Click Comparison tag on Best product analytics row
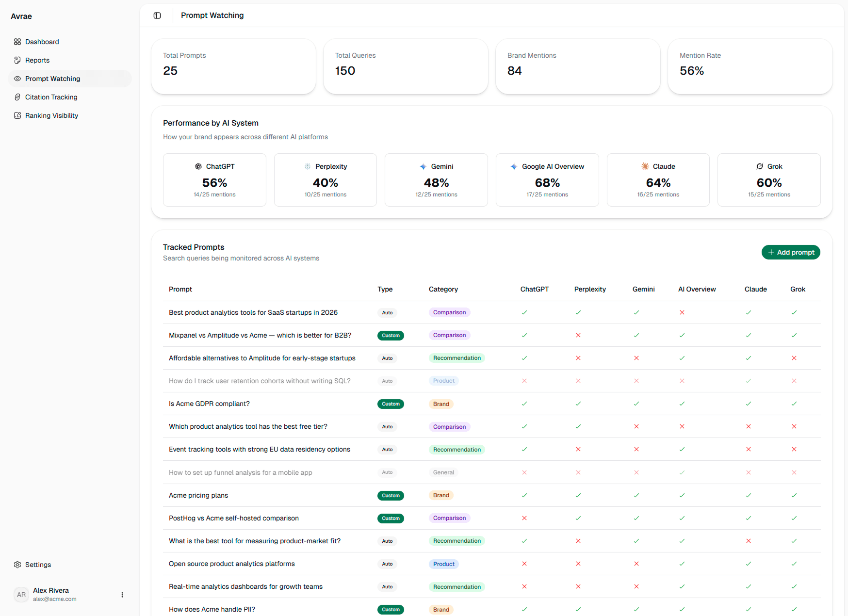This screenshot has height=616, width=848. click(x=449, y=312)
